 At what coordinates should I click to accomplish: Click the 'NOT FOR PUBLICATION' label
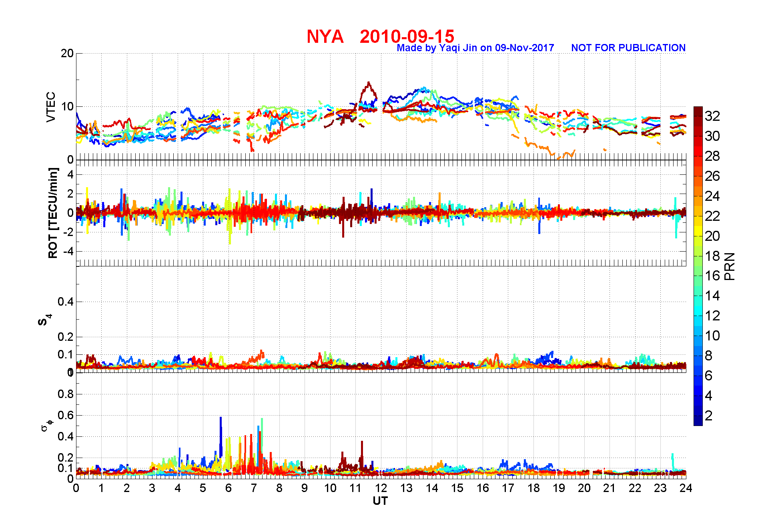(x=628, y=48)
